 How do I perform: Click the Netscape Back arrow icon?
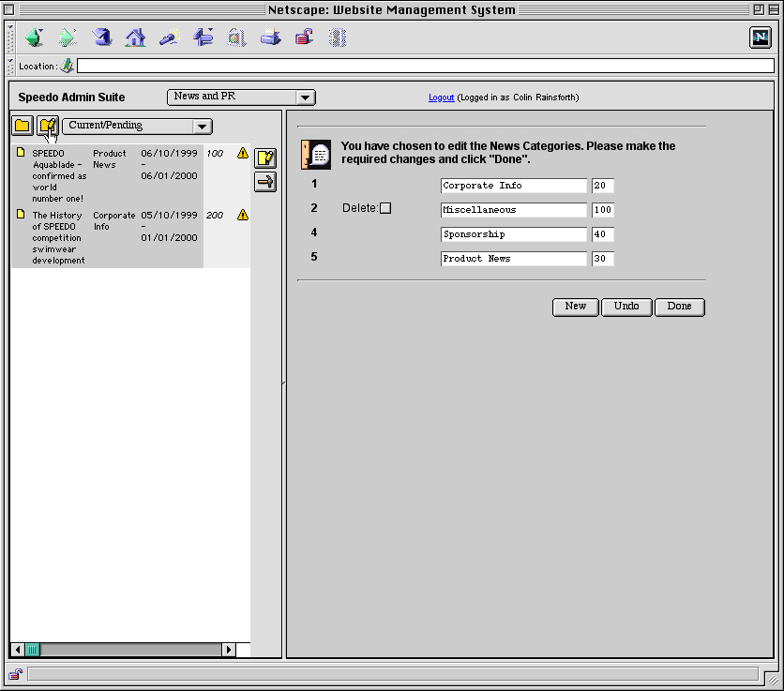click(x=35, y=38)
